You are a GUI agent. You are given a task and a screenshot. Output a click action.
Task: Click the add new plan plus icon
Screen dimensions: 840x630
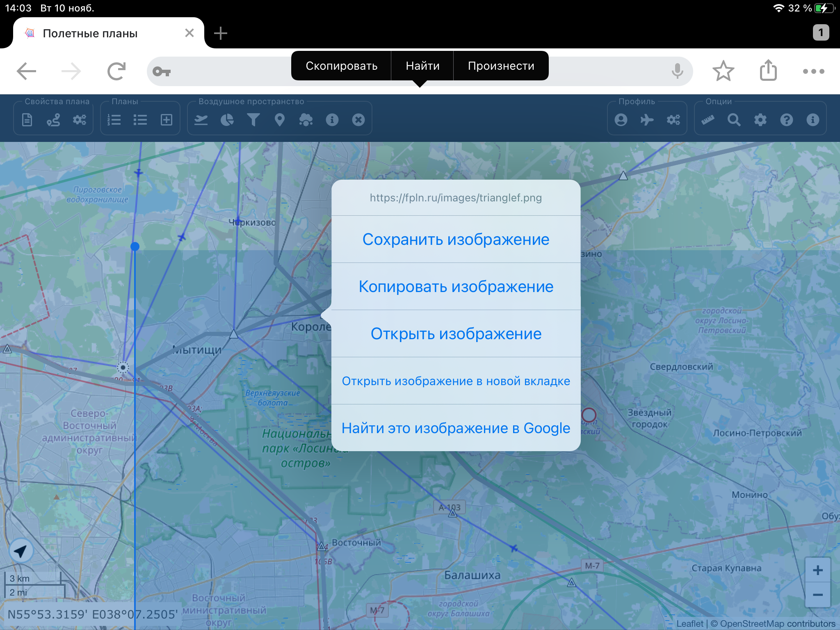pos(166,120)
